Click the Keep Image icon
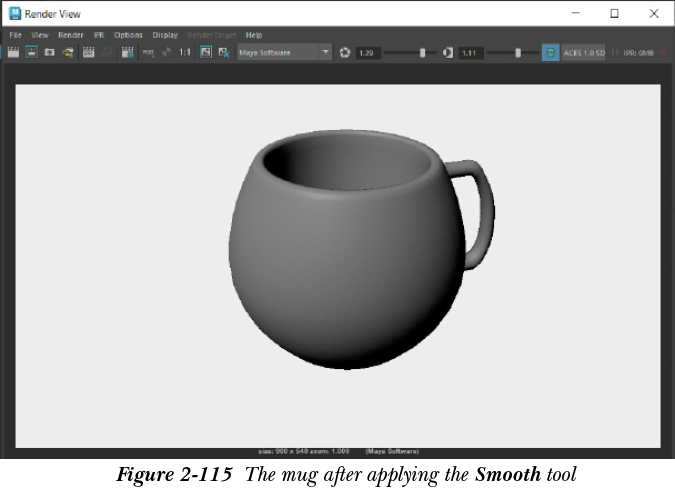The image size is (675, 495). click(x=205, y=52)
